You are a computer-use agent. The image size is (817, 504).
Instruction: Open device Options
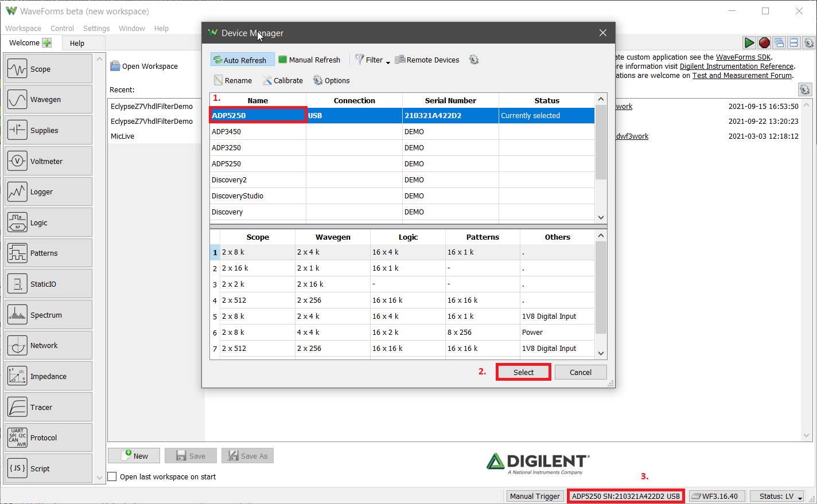coord(331,80)
